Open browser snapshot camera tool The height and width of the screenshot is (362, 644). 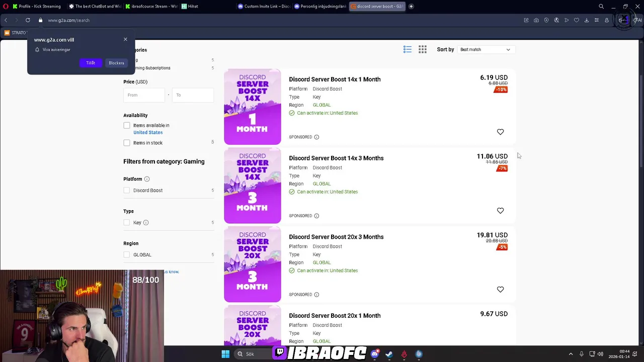(x=536, y=20)
